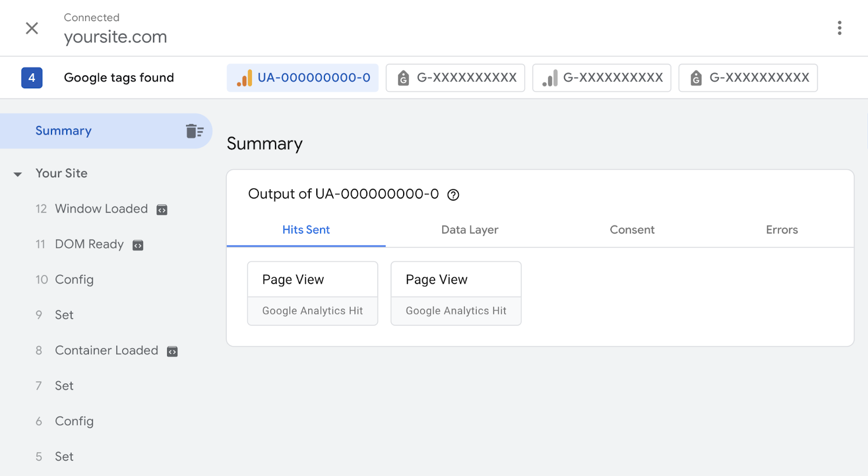Click the 4 tags found count badge

(x=32, y=78)
